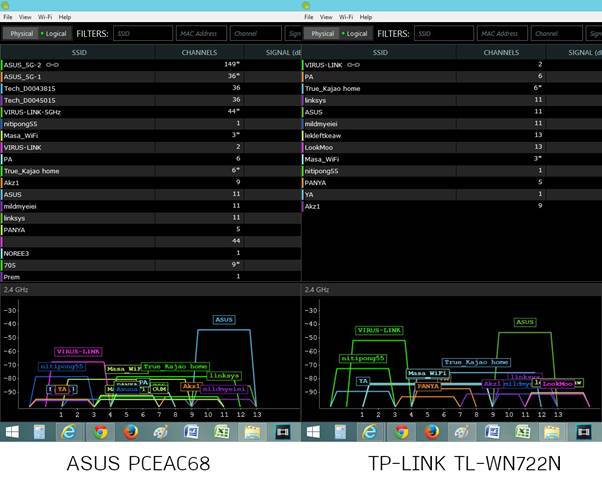Switch to Logical view in right window
This screenshot has width=602, height=484.
[x=355, y=34]
